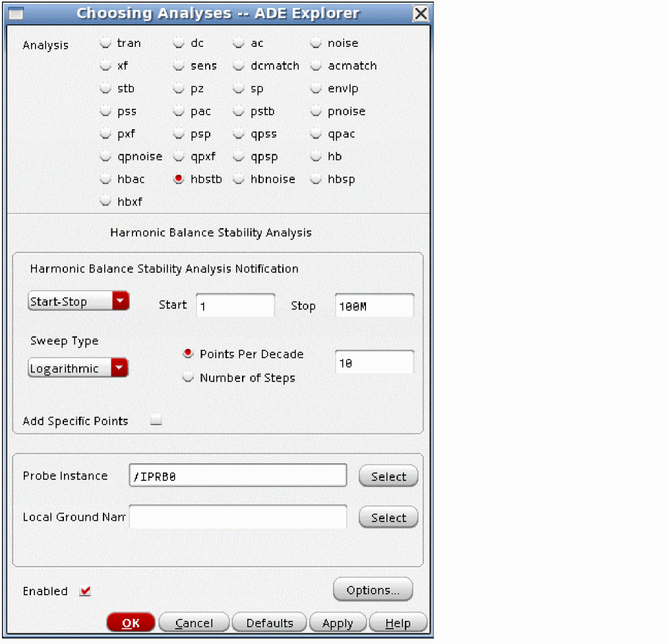Select the pnoise analysis radio button
668x644 pixels.
(316, 112)
